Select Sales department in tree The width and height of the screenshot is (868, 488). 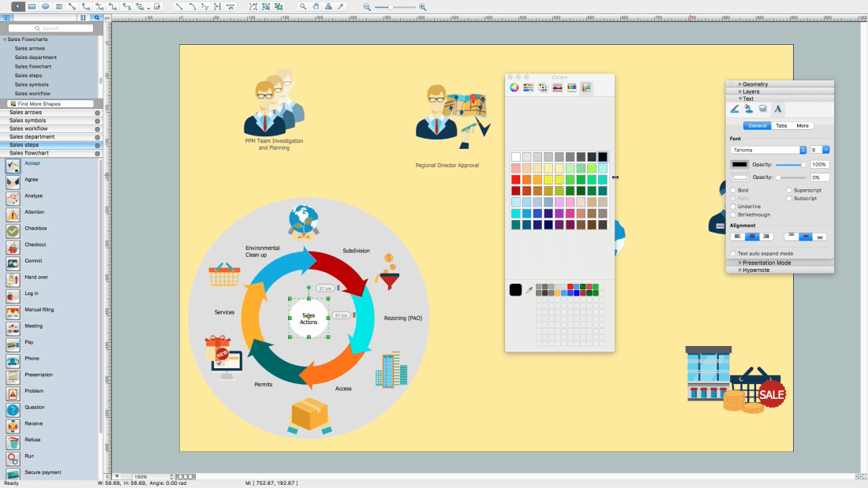(36, 58)
